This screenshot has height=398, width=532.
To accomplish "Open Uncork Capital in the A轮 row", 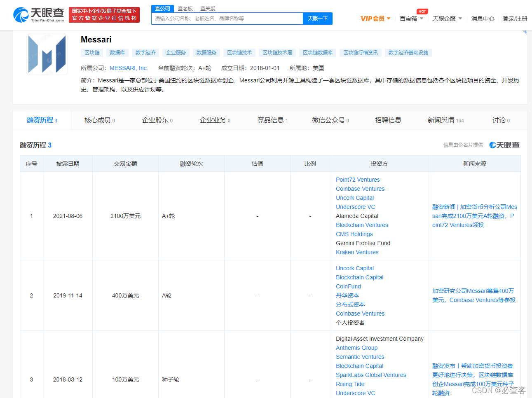I will 355,268.
